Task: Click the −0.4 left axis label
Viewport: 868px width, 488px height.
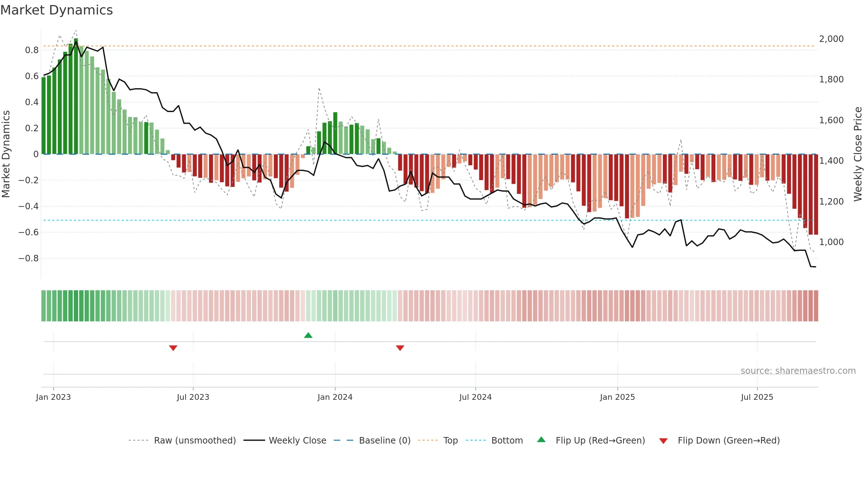Action: pos(29,206)
